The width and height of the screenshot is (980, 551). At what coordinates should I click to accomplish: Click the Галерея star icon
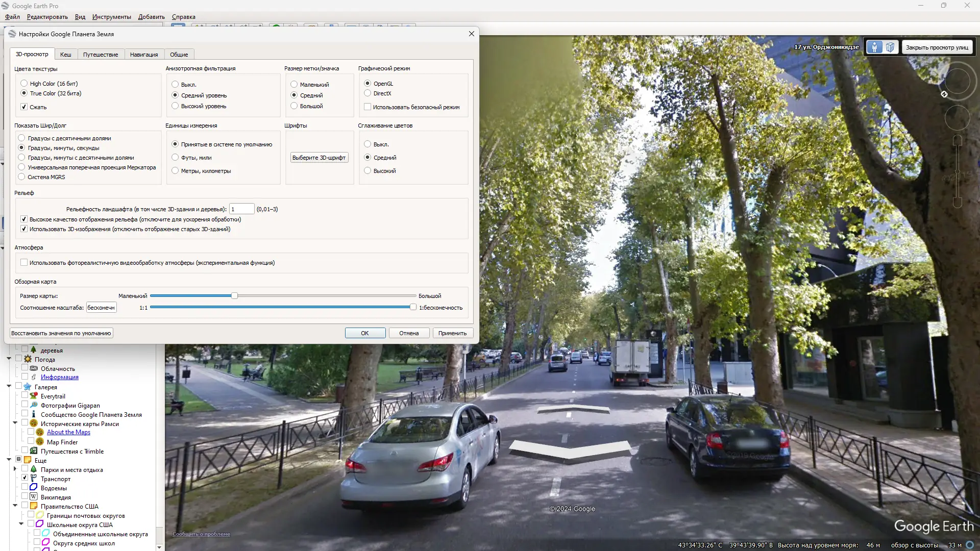pos(28,387)
